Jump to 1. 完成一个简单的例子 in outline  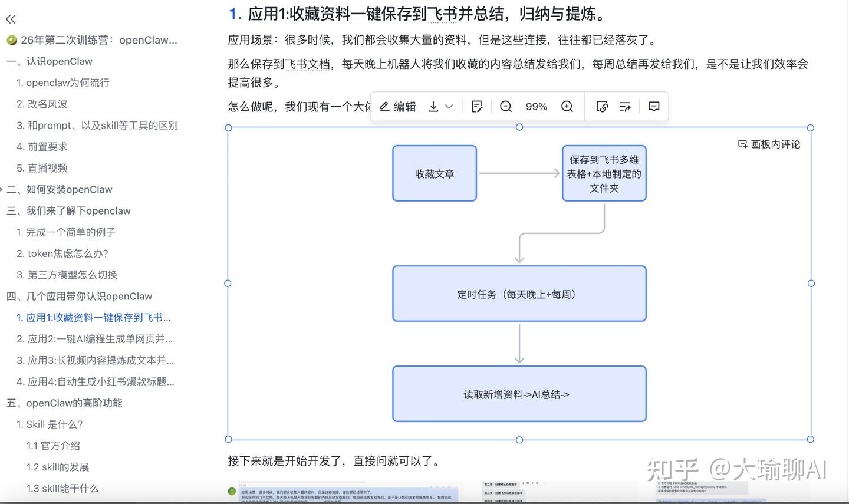tap(66, 232)
